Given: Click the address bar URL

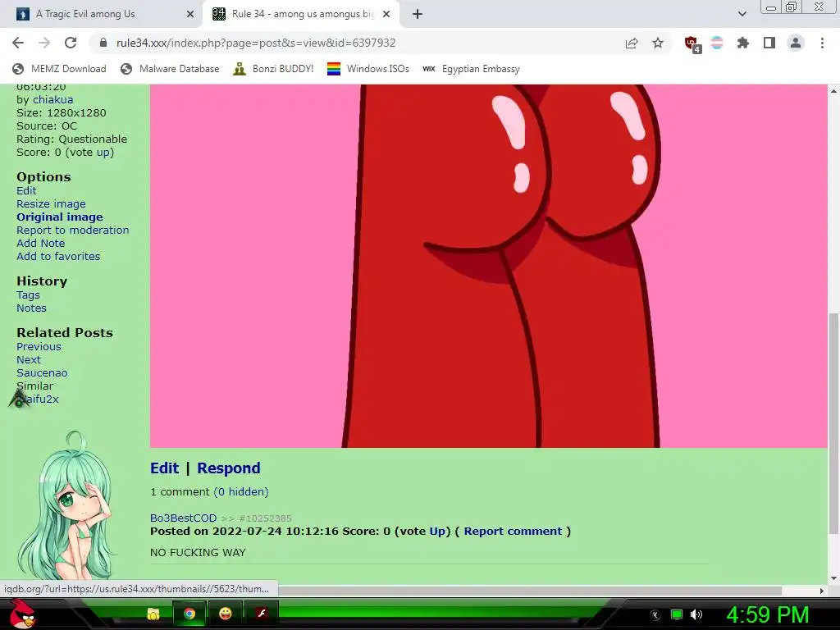Looking at the screenshot, I should [x=256, y=43].
